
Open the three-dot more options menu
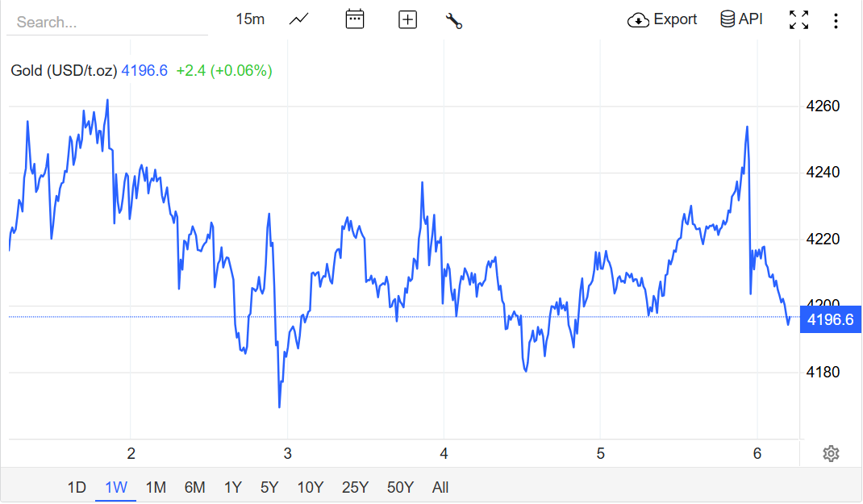(836, 20)
